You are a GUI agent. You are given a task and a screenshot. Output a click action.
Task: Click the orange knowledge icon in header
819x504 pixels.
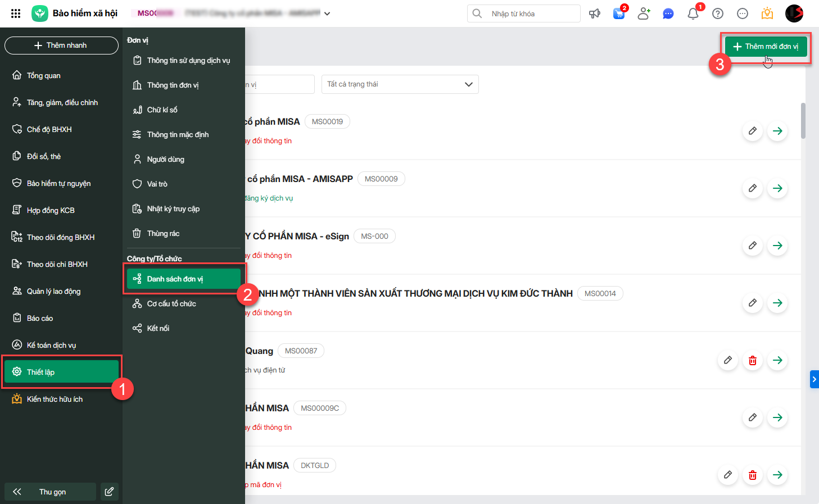point(767,13)
